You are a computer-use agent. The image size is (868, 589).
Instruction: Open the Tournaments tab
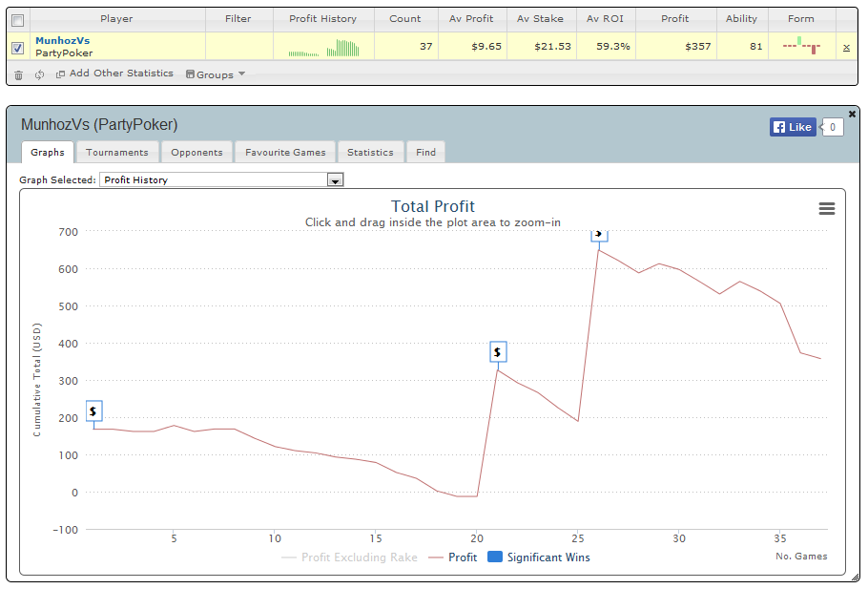[117, 153]
